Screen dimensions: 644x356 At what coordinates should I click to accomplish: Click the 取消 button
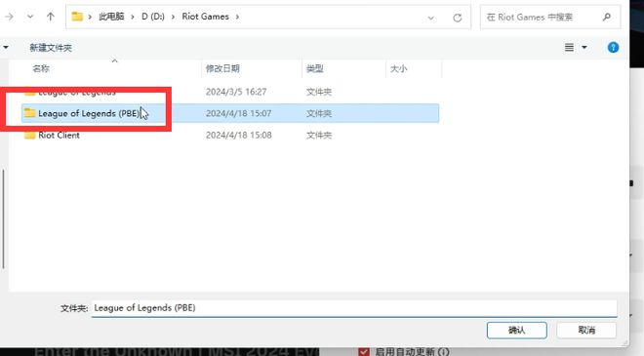[x=586, y=330]
